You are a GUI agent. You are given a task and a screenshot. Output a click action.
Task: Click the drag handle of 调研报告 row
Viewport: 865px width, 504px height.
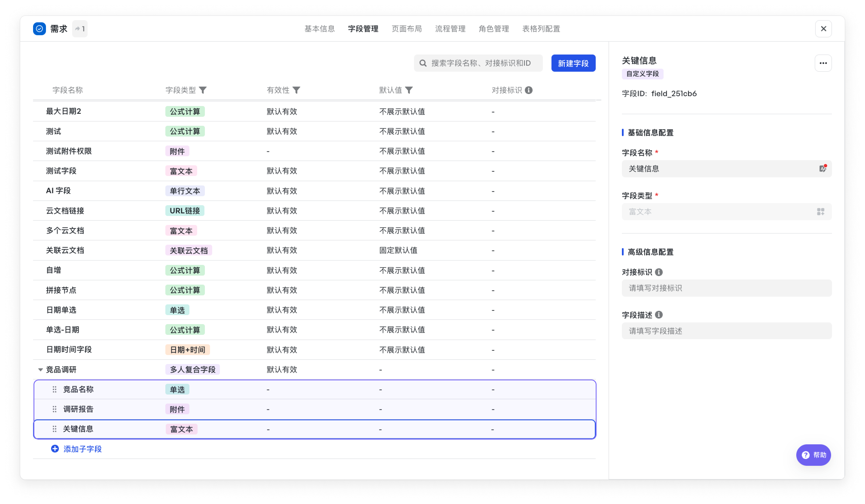[x=55, y=409]
